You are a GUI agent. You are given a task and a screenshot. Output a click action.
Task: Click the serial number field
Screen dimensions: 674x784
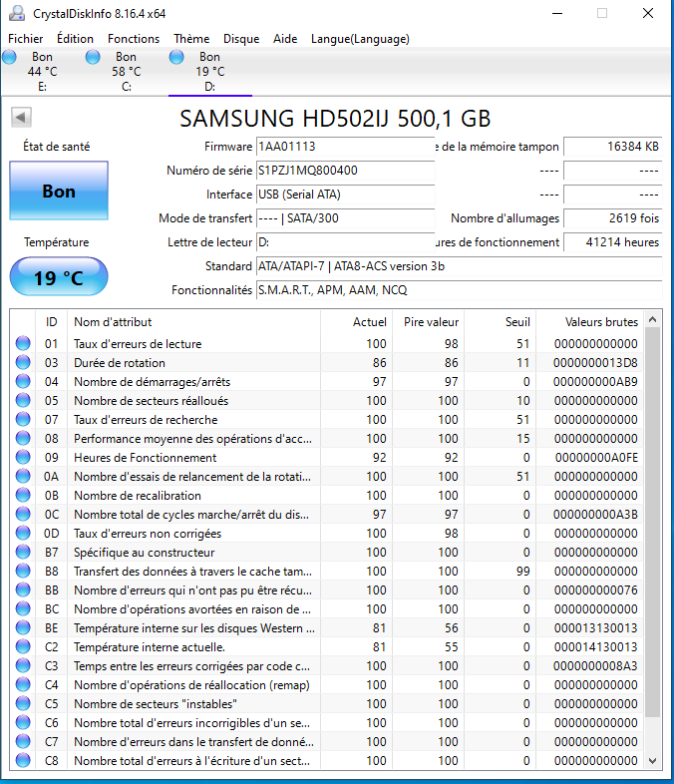(345, 171)
